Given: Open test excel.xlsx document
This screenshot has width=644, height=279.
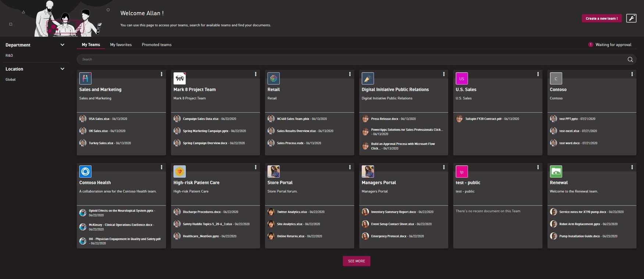Looking at the screenshot, I should [569, 131].
